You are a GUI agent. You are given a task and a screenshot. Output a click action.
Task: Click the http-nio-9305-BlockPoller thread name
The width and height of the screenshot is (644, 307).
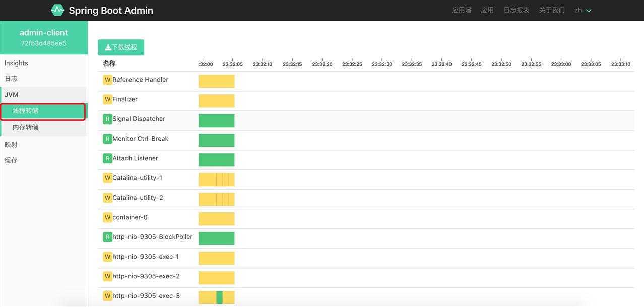tap(153, 237)
